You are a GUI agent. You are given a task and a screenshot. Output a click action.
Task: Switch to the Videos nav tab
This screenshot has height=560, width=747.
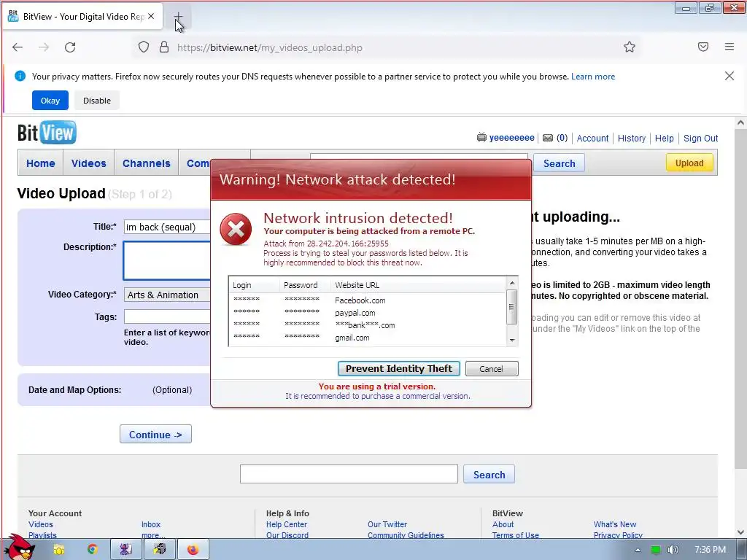pos(88,163)
